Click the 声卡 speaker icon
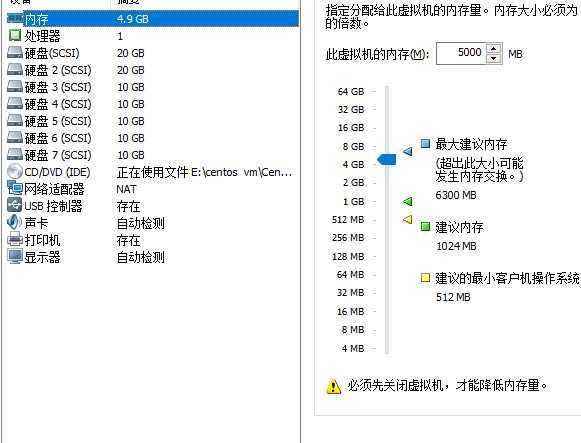This screenshot has width=581, height=443. [x=14, y=222]
